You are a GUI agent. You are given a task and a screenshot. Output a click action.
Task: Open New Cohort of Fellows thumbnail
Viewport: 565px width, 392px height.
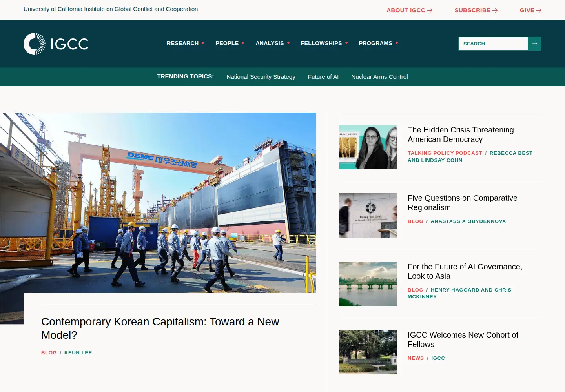[368, 352]
